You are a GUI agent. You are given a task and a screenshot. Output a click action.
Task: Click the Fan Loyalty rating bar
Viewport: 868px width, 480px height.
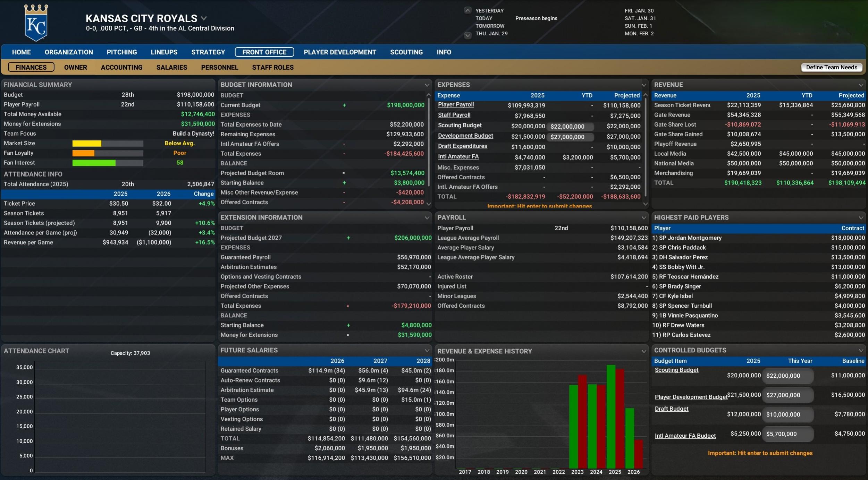pyautogui.click(x=108, y=153)
